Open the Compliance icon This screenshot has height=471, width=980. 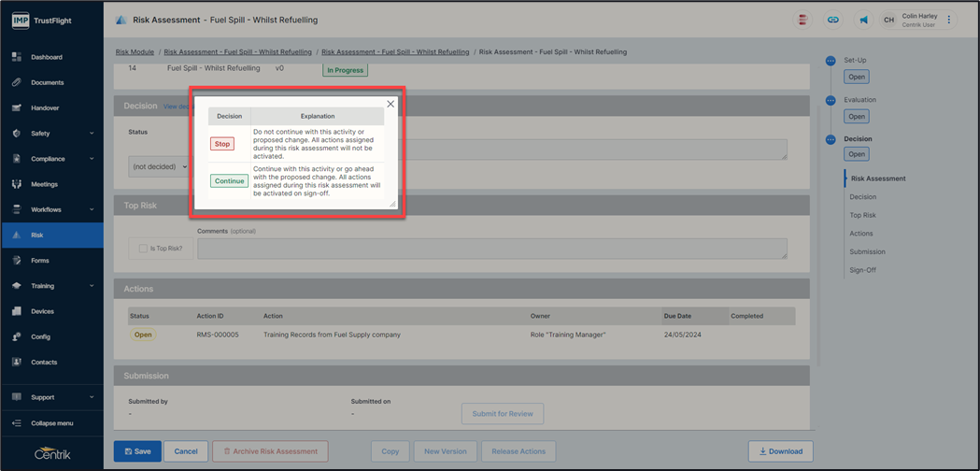click(x=17, y=159)
